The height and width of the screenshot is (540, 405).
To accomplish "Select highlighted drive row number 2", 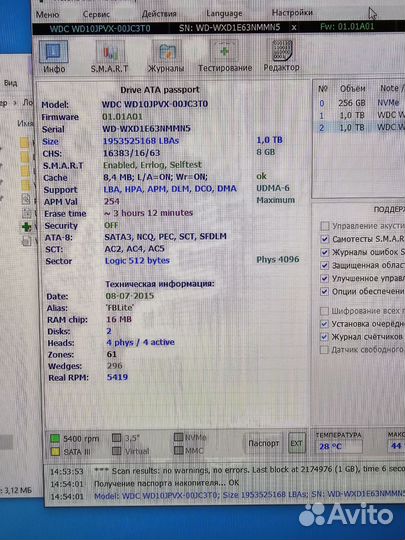I will click(360, 127).
